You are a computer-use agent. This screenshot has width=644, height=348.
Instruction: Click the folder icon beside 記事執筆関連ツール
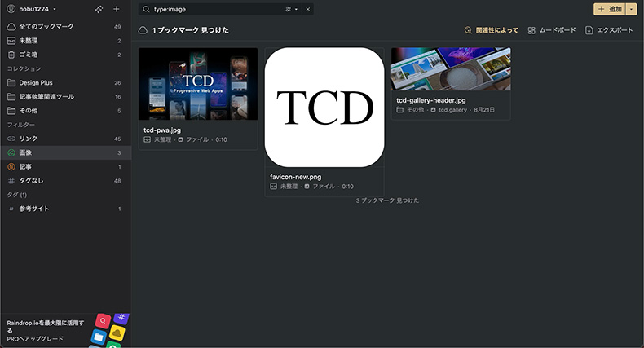(x=11, y=97)
